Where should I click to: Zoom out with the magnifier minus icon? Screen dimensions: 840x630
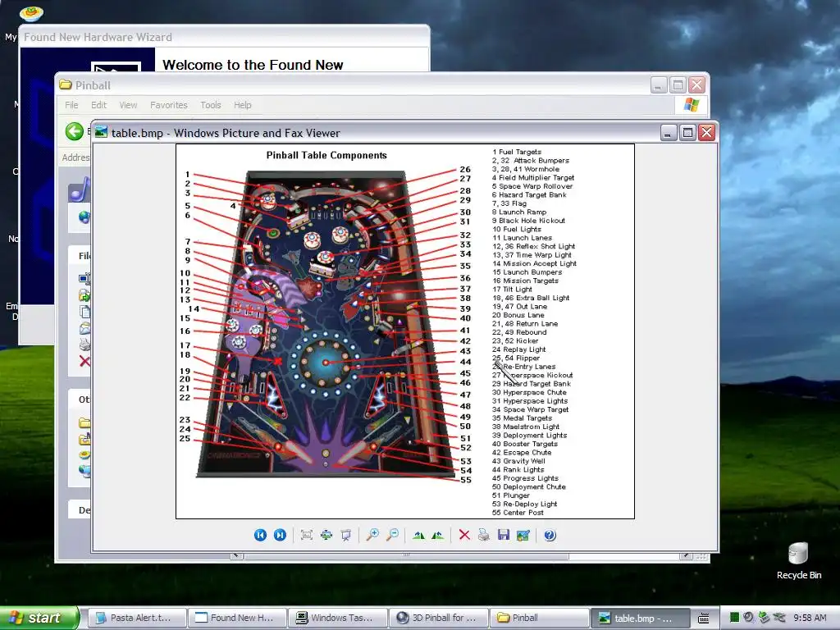[393, 535]
